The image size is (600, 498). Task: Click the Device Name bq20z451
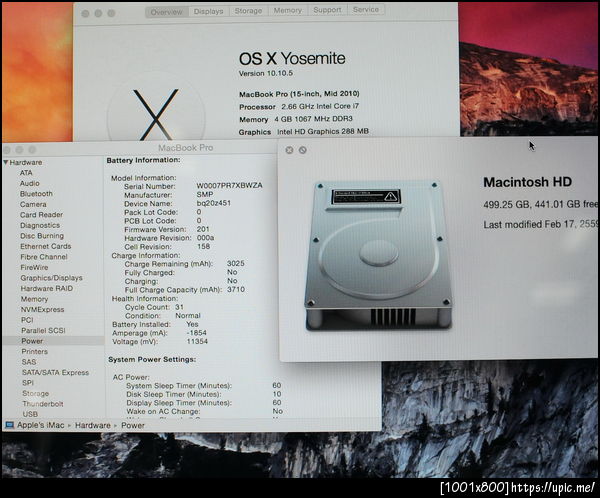(x=214, y=203)
